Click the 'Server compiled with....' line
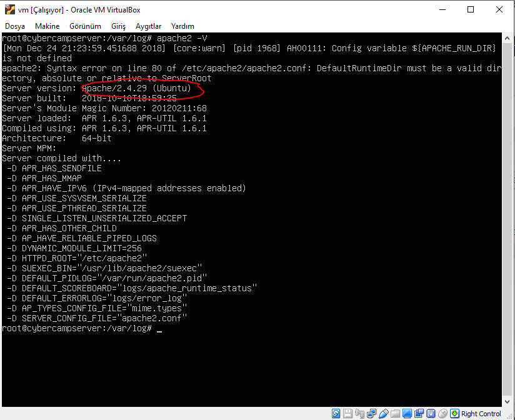 pos(61,158)
